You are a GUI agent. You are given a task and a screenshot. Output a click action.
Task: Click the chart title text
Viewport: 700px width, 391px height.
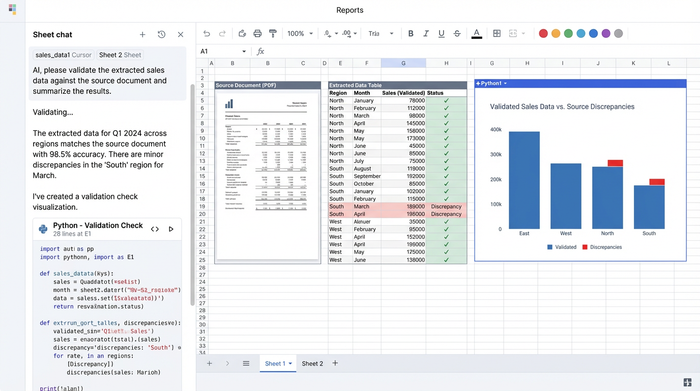(562, 107)
